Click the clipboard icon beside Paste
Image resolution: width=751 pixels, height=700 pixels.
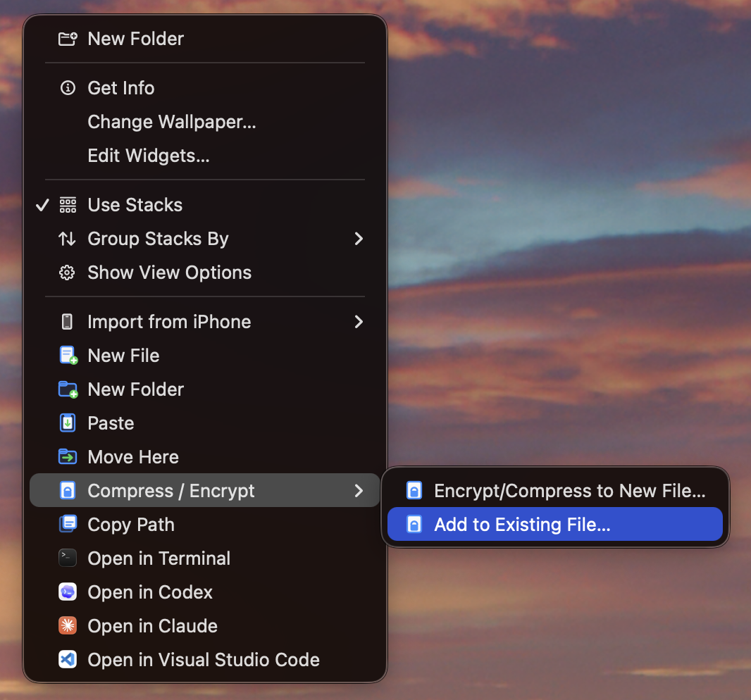tap(68, 423)
